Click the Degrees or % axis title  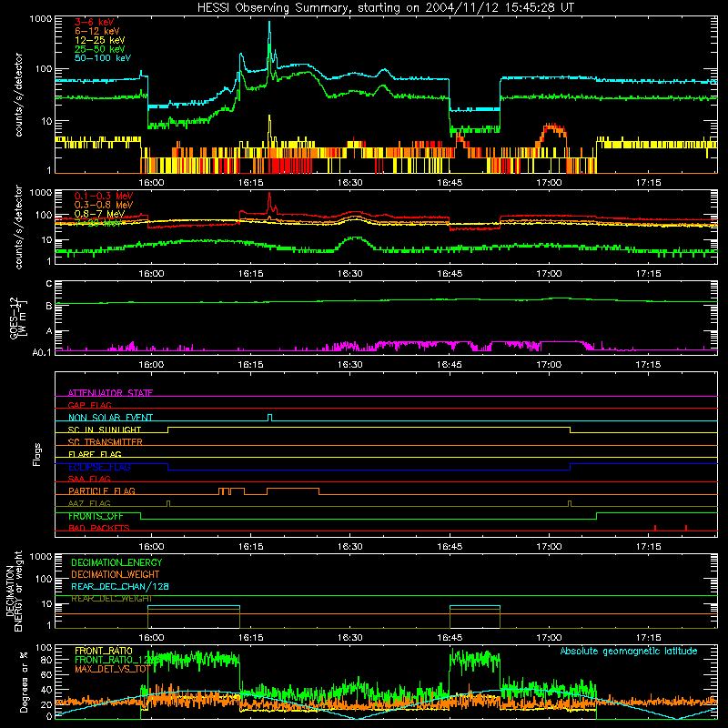tap(24, 682)
